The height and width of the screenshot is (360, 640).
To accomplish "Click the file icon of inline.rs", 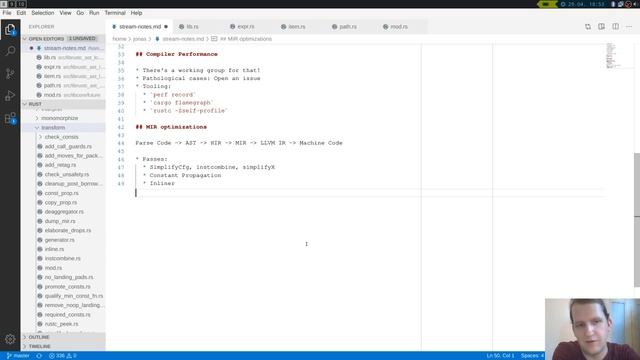I will pos(40,249).
